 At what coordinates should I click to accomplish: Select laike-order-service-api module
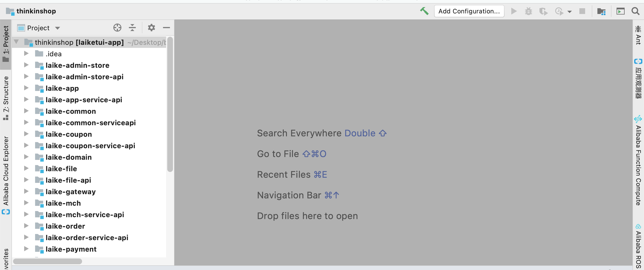pos(87,238)
